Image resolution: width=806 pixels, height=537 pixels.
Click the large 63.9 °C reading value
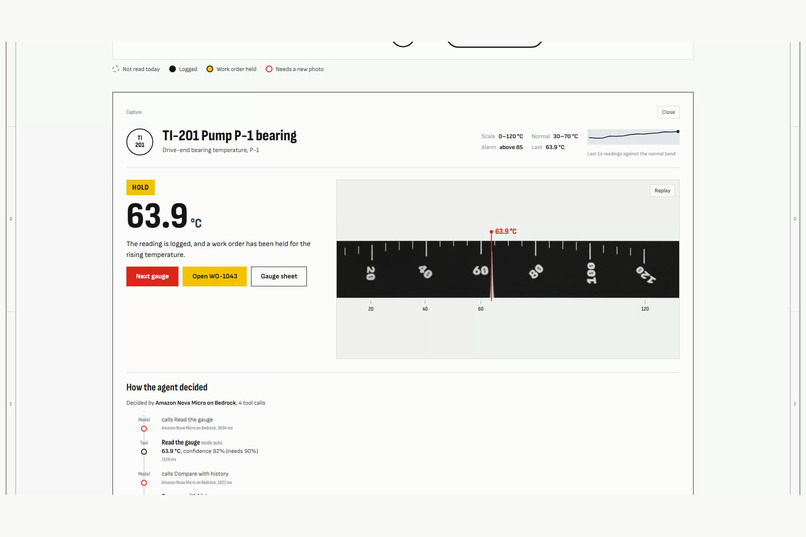(x=164, y=216)
